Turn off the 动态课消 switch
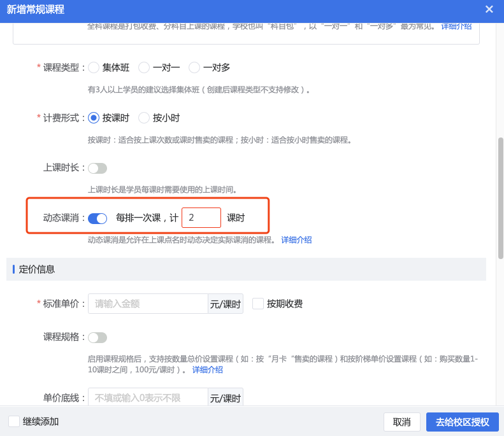504x436 pixels. 97,218
